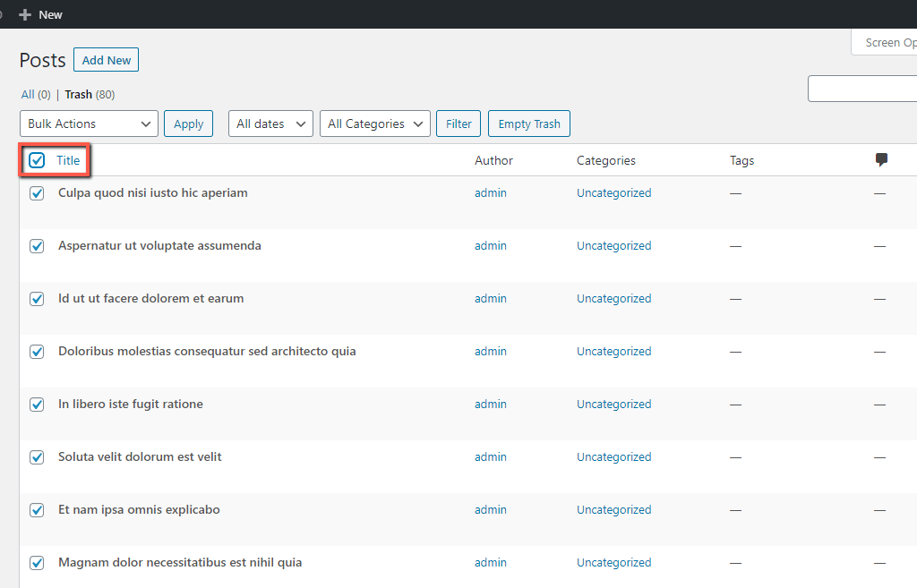Click the Categories column header
917x588 pixels.
click(x=606, y=161)
